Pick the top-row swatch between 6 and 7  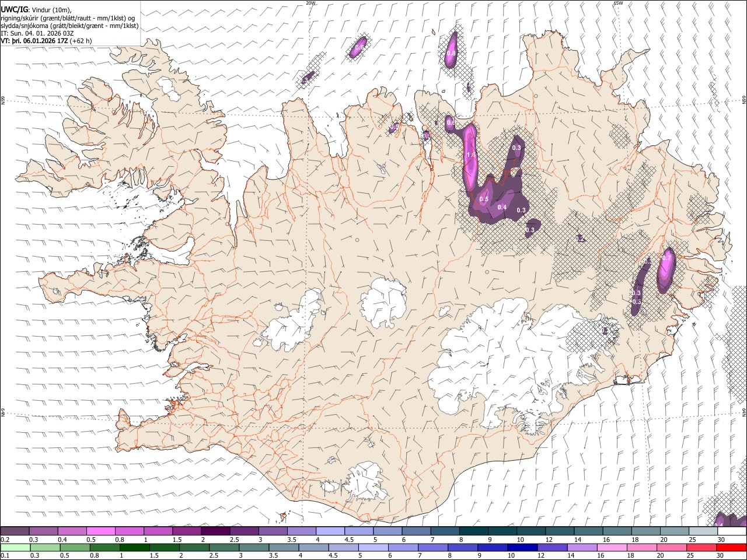[416, 531]
